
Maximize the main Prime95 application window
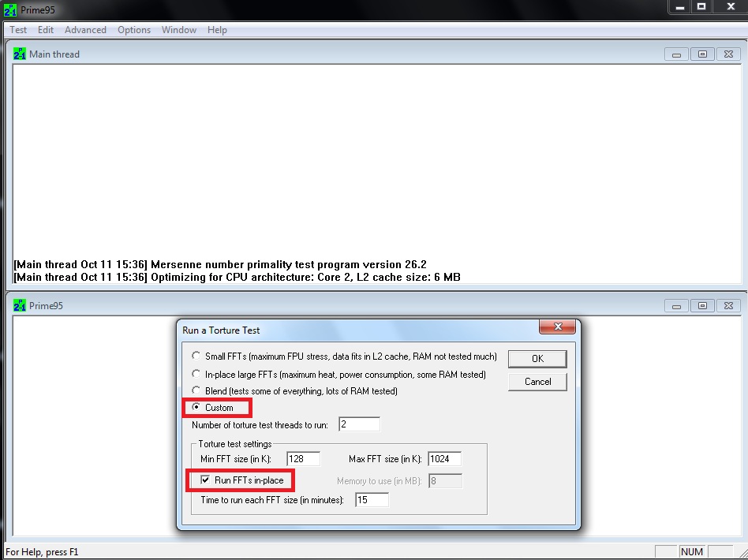click(x=701, y=6)
